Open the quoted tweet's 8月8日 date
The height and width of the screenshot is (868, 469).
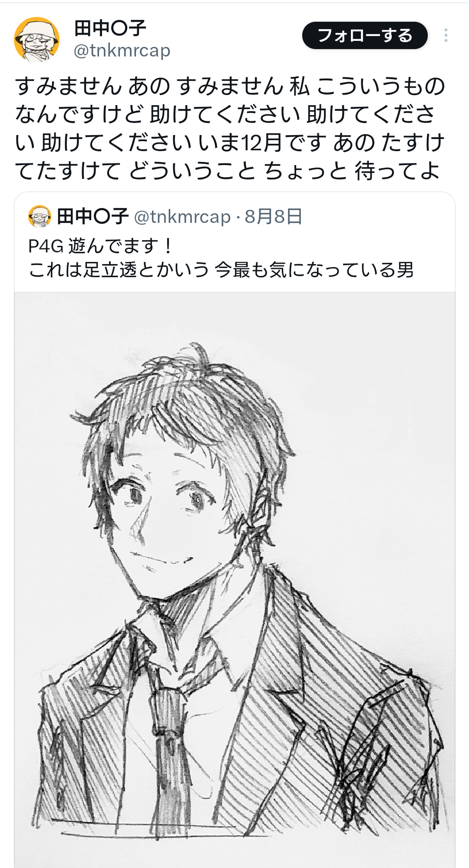(274, 216)
